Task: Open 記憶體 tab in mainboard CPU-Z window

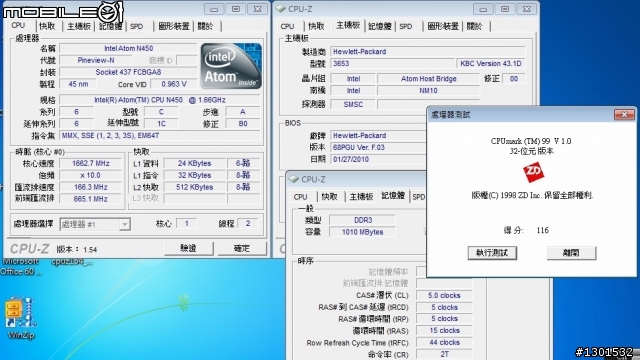Action: pos(380,26)
